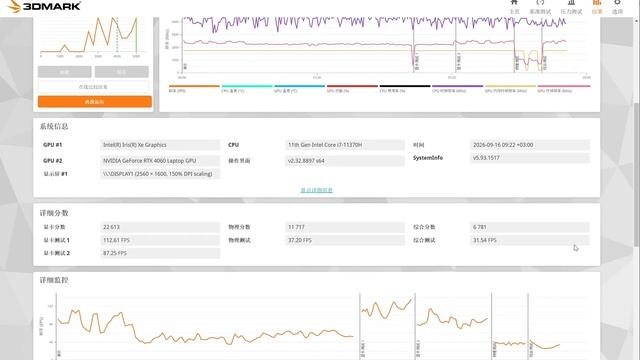The height and width of the screenshot is (360, 640).
Task: Open the 压力测试 stress test tab icon
Action: coord(571,7)
